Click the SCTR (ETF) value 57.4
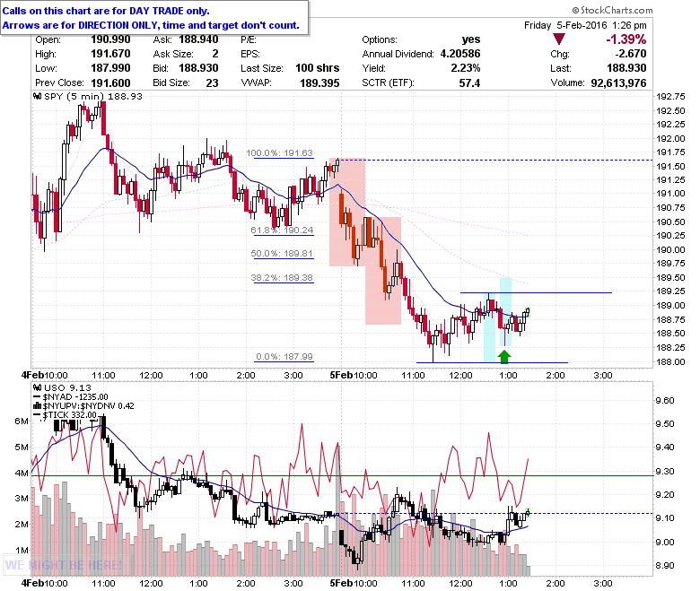This screenshot has height=591, width=700. click(x=469, y=83)
